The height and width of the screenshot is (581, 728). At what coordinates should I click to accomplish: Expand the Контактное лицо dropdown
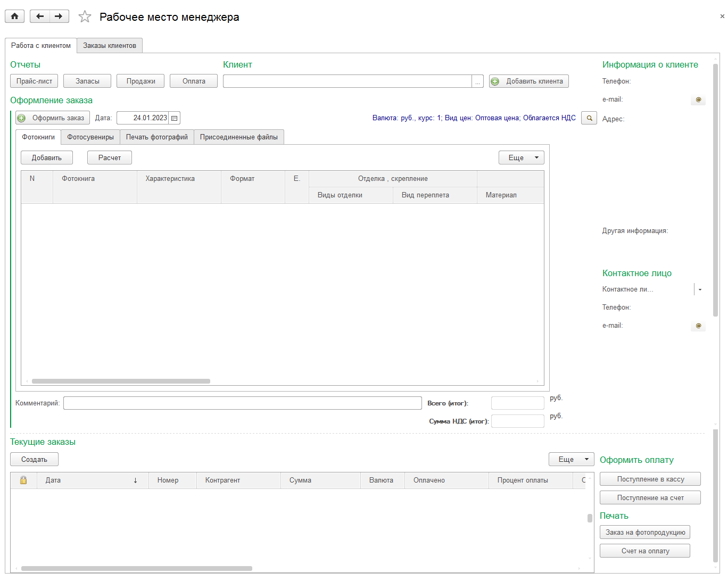[x=700, y=289]
